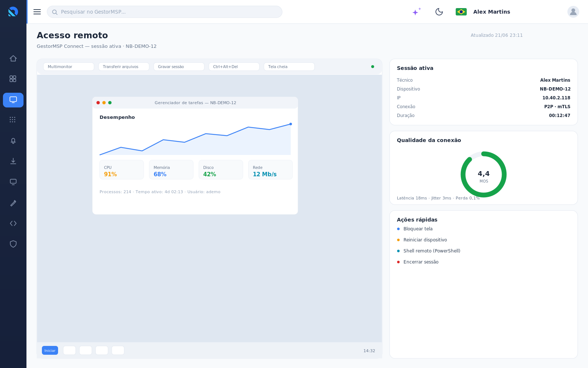This screenshot has width=588, height=368.
Task: Select the active remote access monitor icon
Action: click(13, 100)
